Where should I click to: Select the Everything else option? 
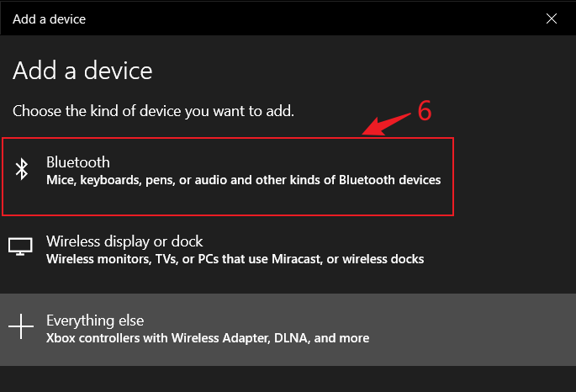tap(288, 330)
